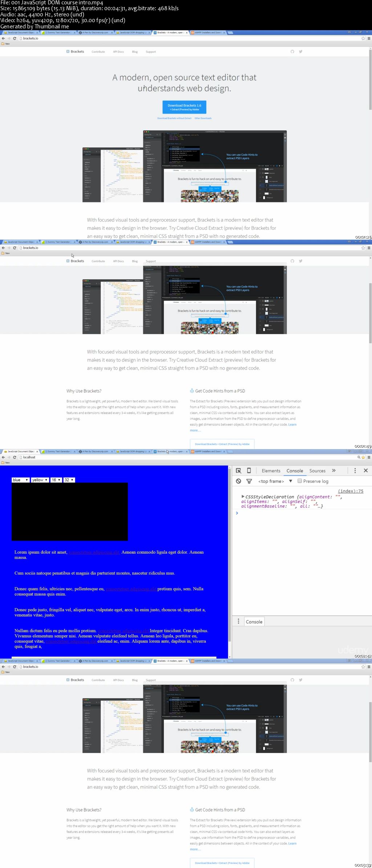This screenshot has height=868, width=372.
Task: Show more DevTools tabs with double chevron
Action: (x=333, y=471)
